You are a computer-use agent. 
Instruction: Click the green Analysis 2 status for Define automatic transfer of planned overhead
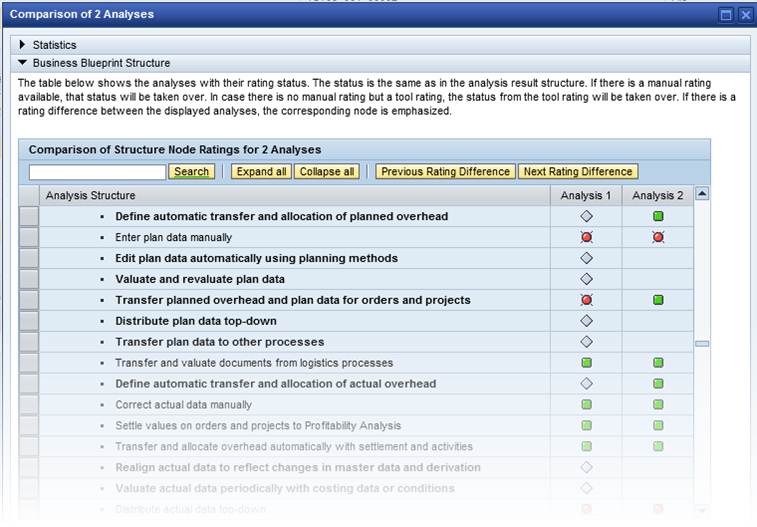pyautogui.click(x=658, y=216)
